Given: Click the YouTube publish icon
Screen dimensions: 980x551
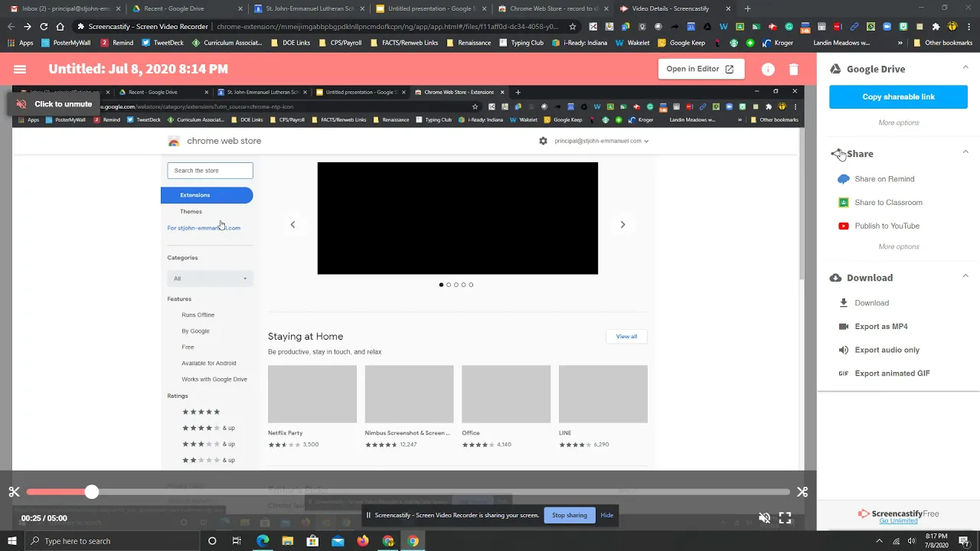Looking at the screenshot, I should [844, 226].
